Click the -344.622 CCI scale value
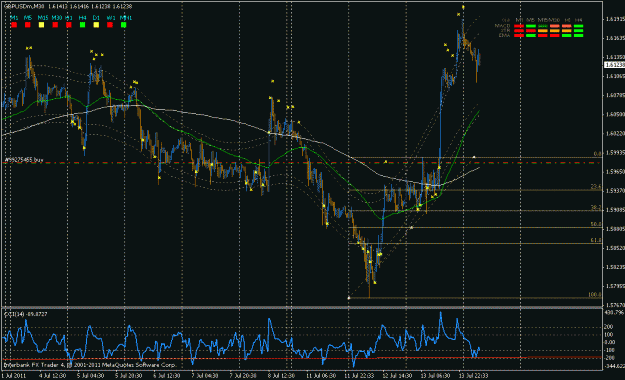 (614, 366)
